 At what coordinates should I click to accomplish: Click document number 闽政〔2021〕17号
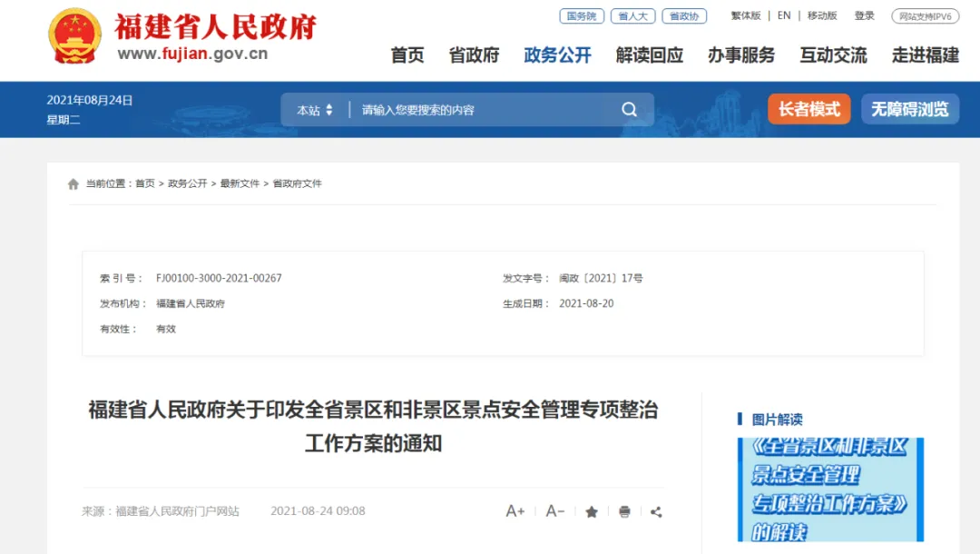pyautogui.click(x=601, y=278)
